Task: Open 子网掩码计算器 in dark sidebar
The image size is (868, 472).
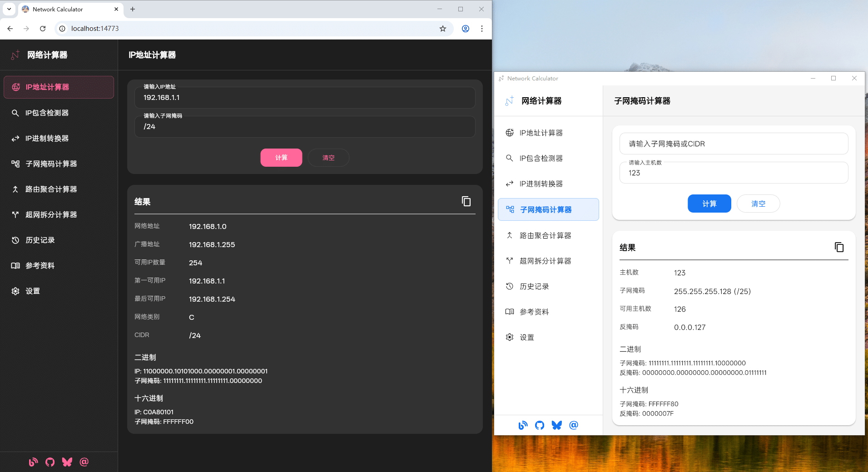Action: (x=59, y=164)
